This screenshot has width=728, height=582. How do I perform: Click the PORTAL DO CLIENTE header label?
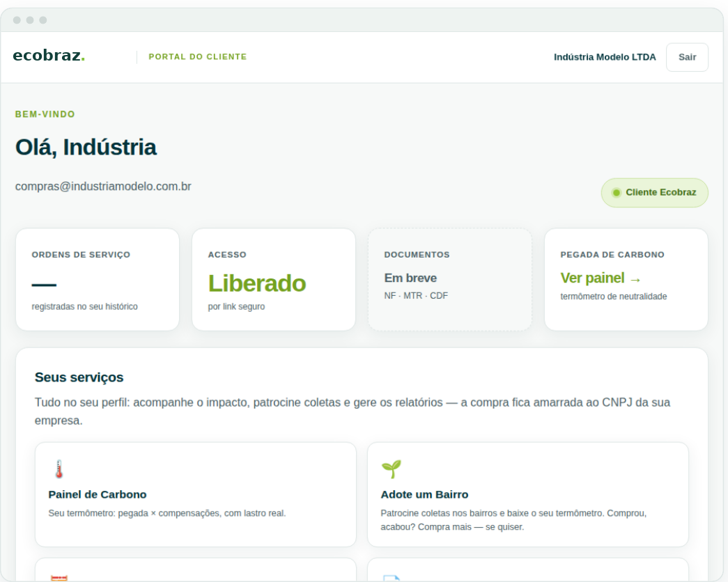point(198,56)
